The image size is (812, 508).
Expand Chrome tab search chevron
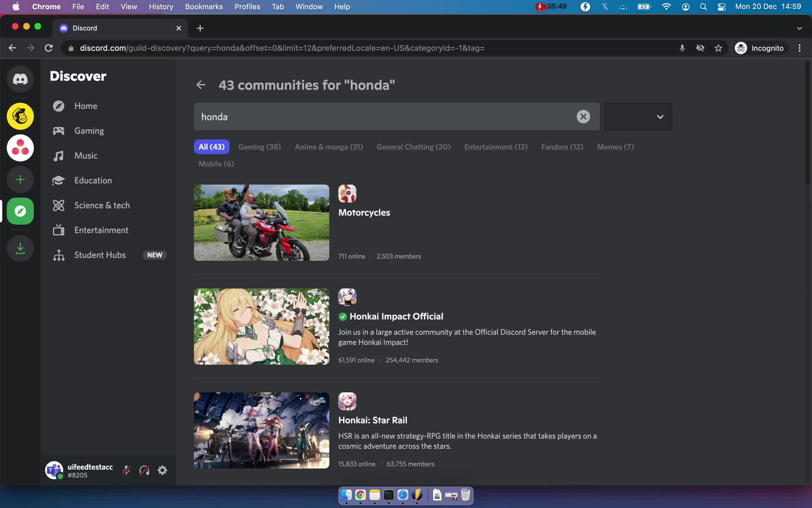click(799, 28)
